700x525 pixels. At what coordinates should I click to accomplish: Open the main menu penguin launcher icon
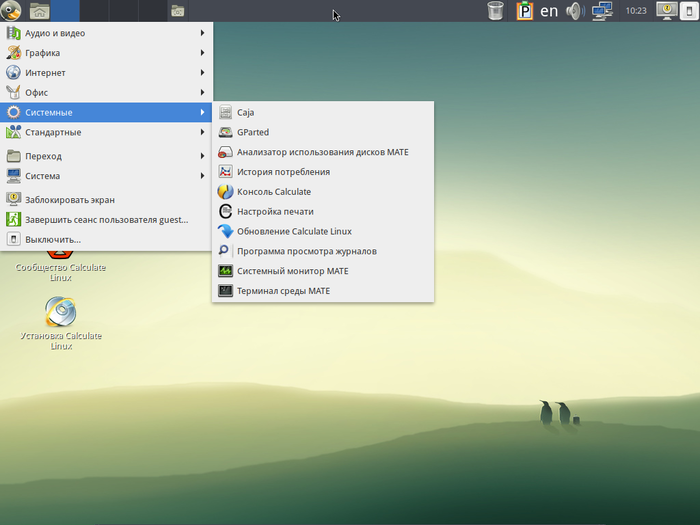tap(11, 10)
